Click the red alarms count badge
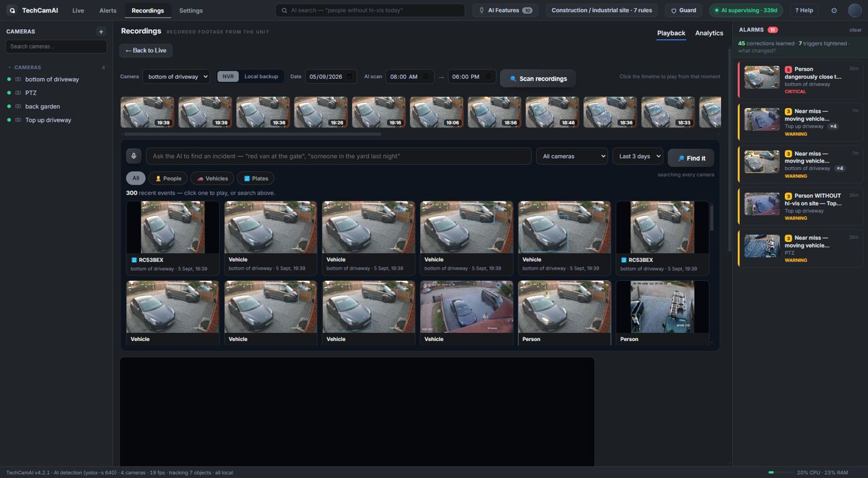 773,30
